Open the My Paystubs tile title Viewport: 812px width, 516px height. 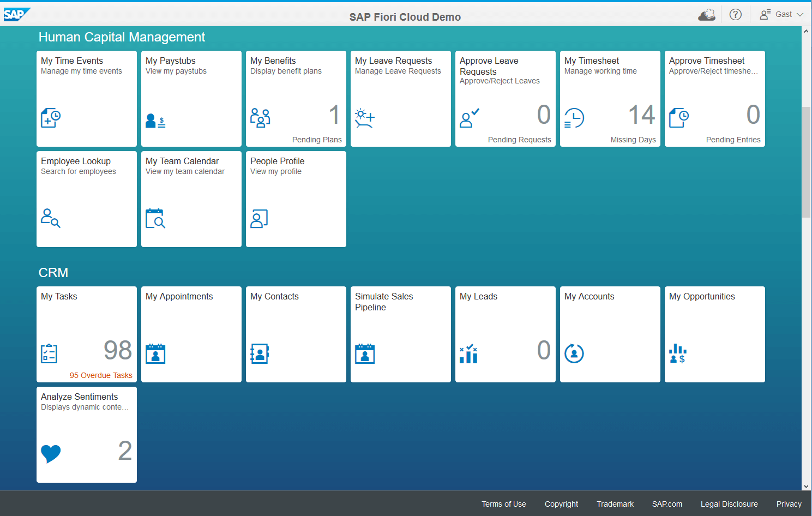point(170,61)
